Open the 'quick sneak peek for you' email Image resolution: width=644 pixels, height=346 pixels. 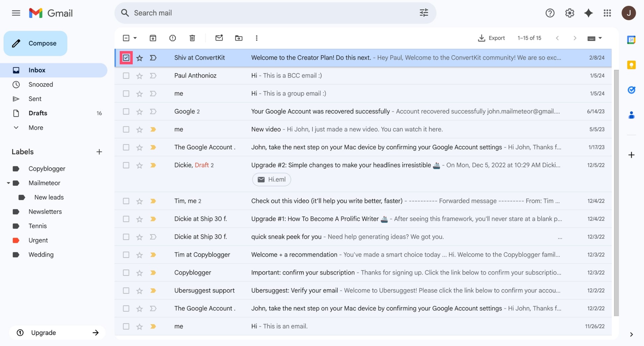363,237
